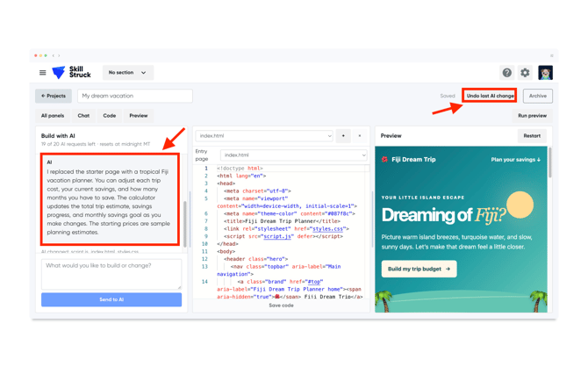Click Fiji Dream Trip brand link
Viewport: 588px width, 367px height.
[409, 160]
